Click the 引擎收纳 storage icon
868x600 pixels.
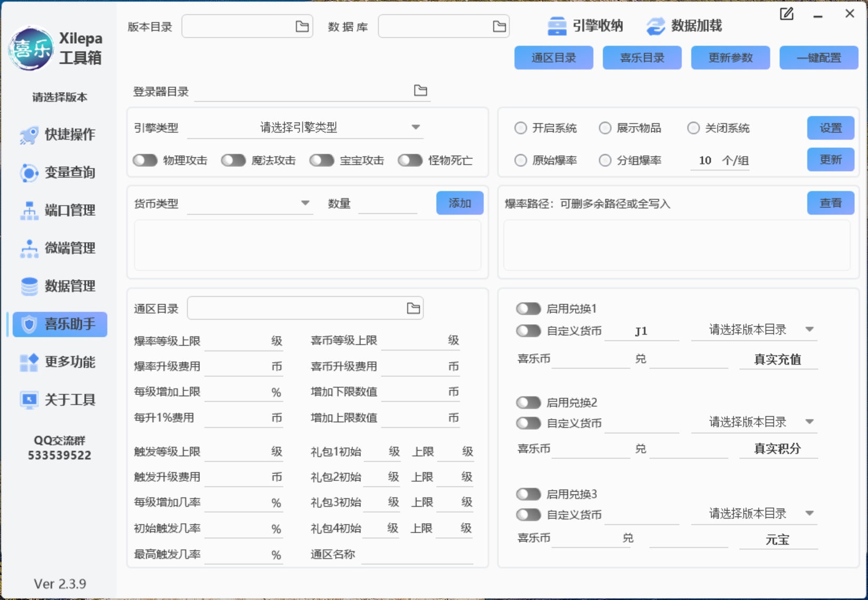tap(557, 26)
